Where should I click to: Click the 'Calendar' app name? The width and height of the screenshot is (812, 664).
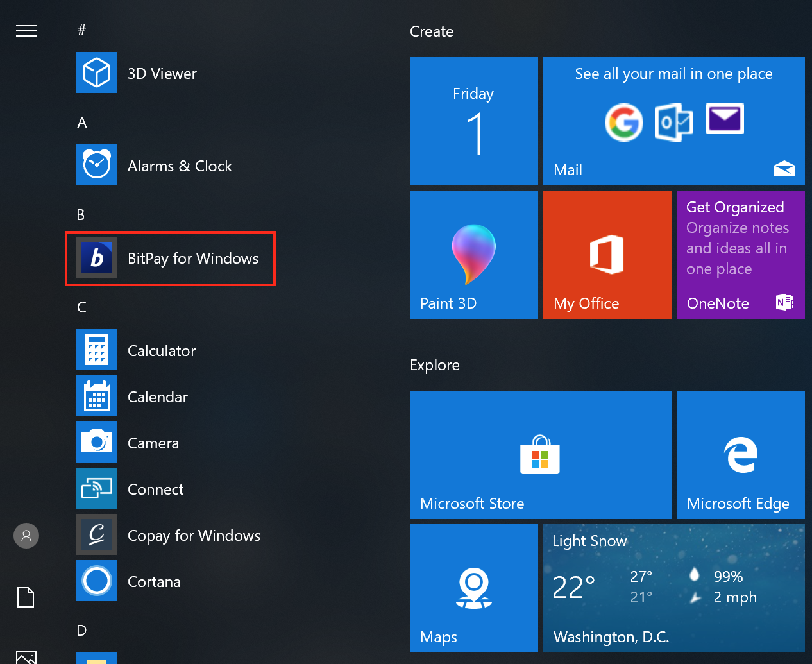tap(158, 397)
